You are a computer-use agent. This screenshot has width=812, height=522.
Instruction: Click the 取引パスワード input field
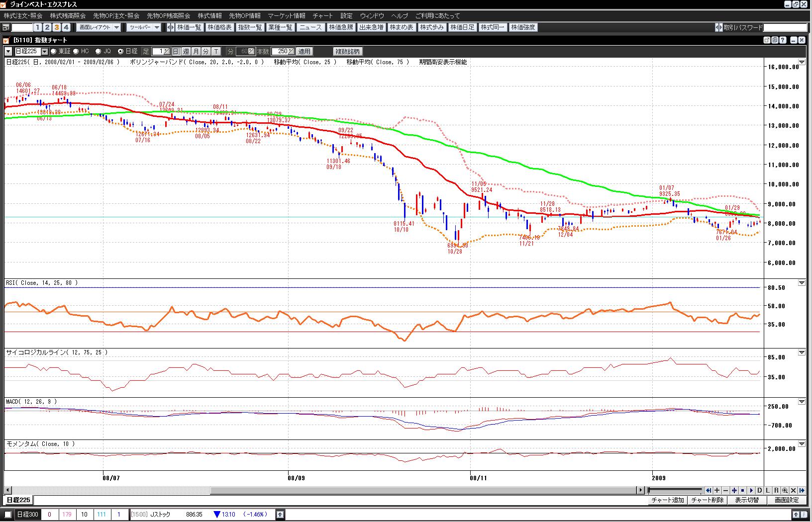[785, 27]
